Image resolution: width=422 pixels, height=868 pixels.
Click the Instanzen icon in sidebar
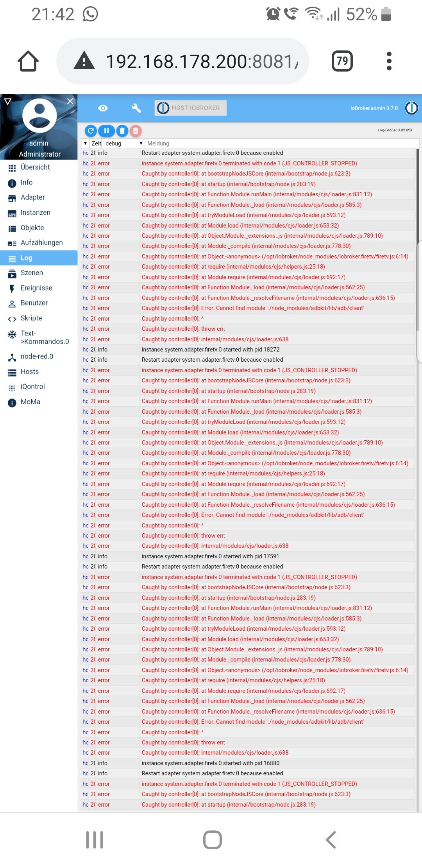(x=12, y=213)
